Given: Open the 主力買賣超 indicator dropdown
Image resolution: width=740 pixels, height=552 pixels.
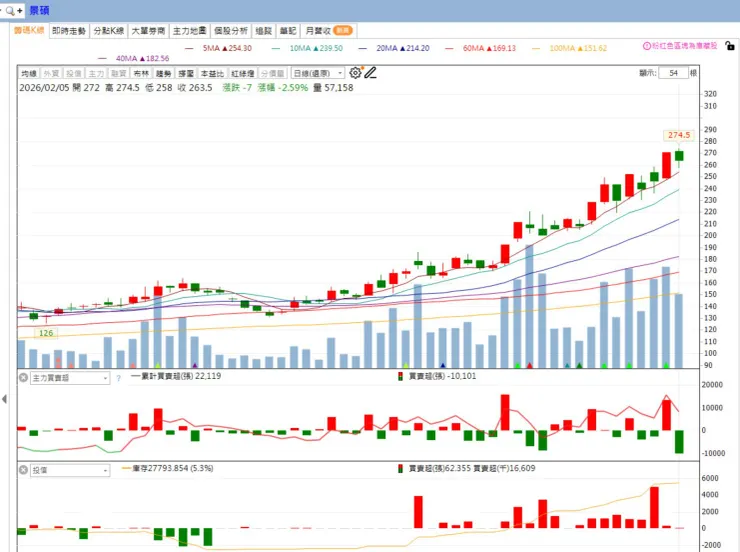Looking at the screenshot, I should (x=70, y=378).
